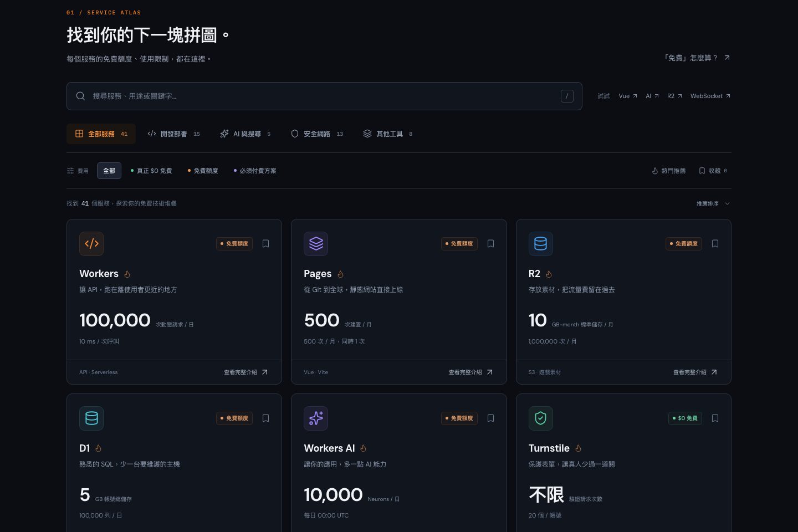Open 查看完整介紹 for R2
Screen dimensions: 798x532
[695, 372]
